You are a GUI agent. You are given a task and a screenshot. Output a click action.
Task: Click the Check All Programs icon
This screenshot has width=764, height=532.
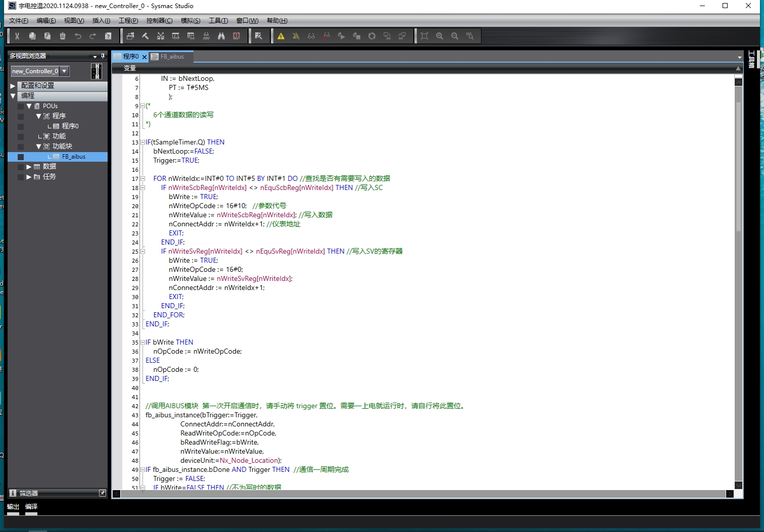click(130, 36)
